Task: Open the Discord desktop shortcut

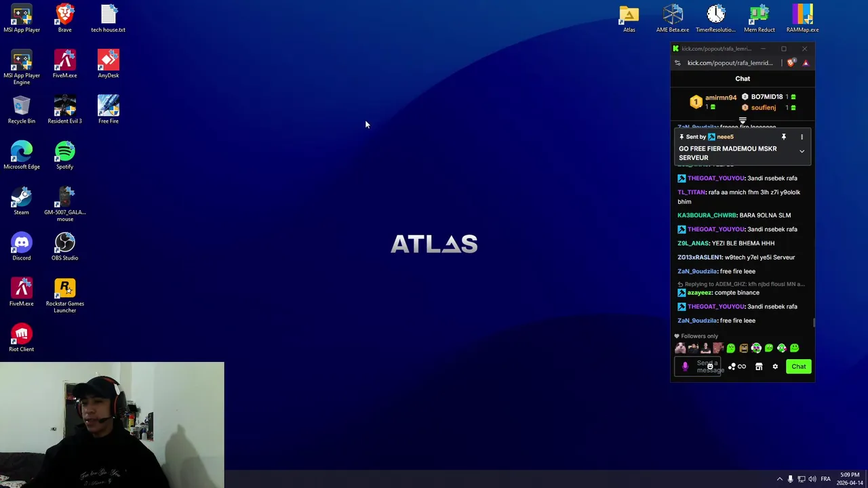Action: click(x=22, y=246)
